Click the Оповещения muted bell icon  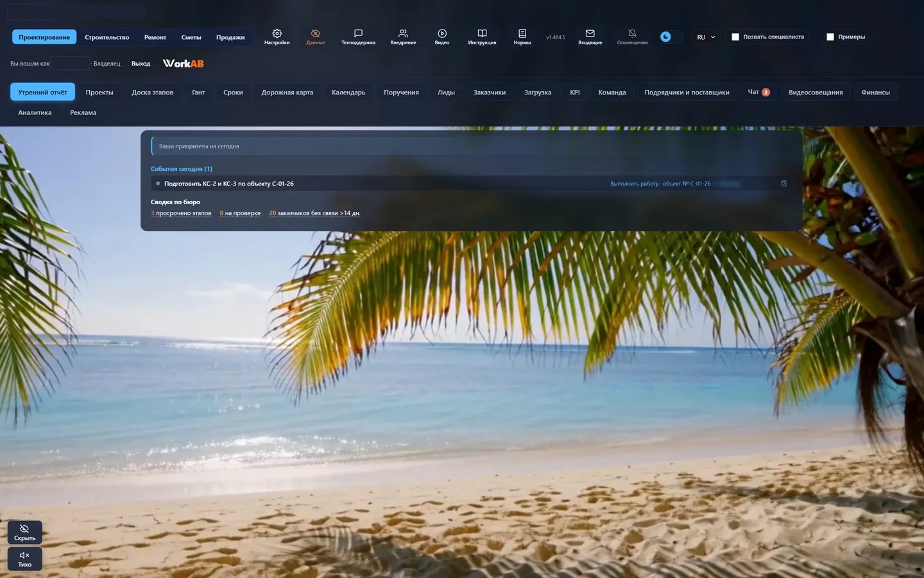pos(632,37)
